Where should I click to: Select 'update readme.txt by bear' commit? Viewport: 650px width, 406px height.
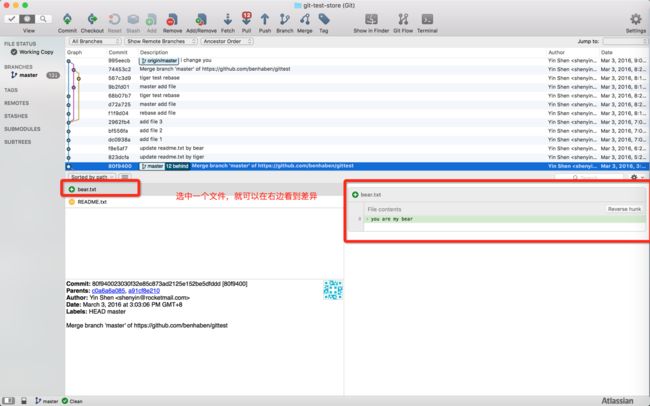tap(357, 148)
